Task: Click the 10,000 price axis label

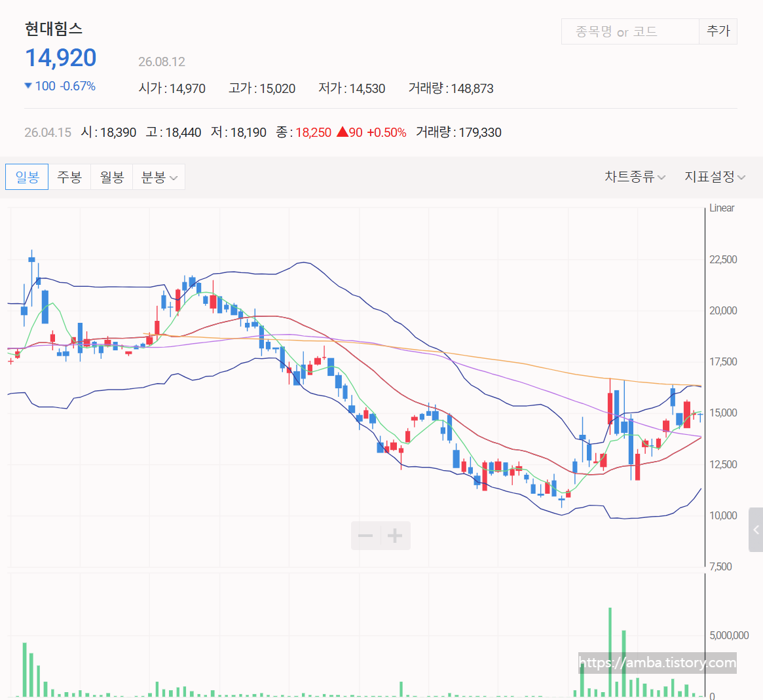Action: [723, 515]
